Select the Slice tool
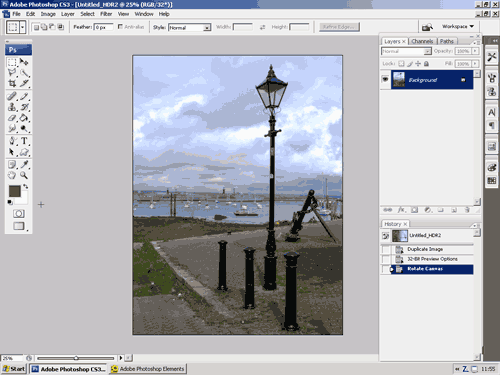 click(24, 83)
